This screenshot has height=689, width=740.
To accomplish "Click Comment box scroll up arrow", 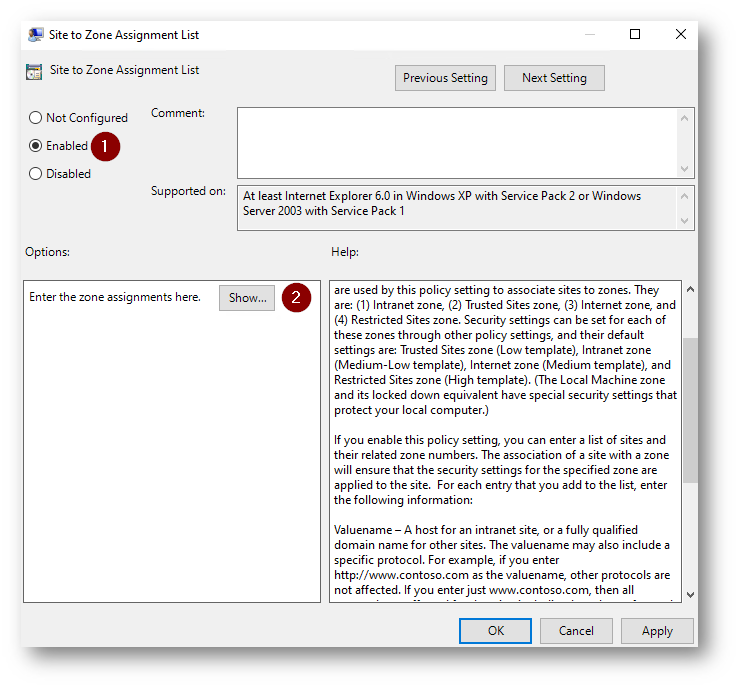I will point(684,118).
